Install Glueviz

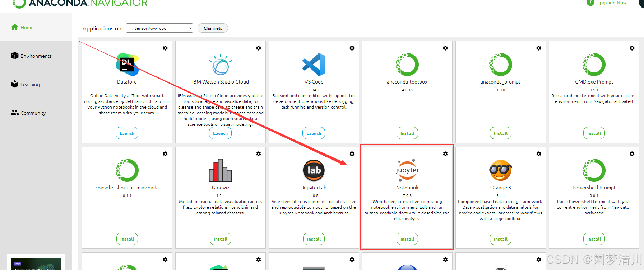click(221, 239)
